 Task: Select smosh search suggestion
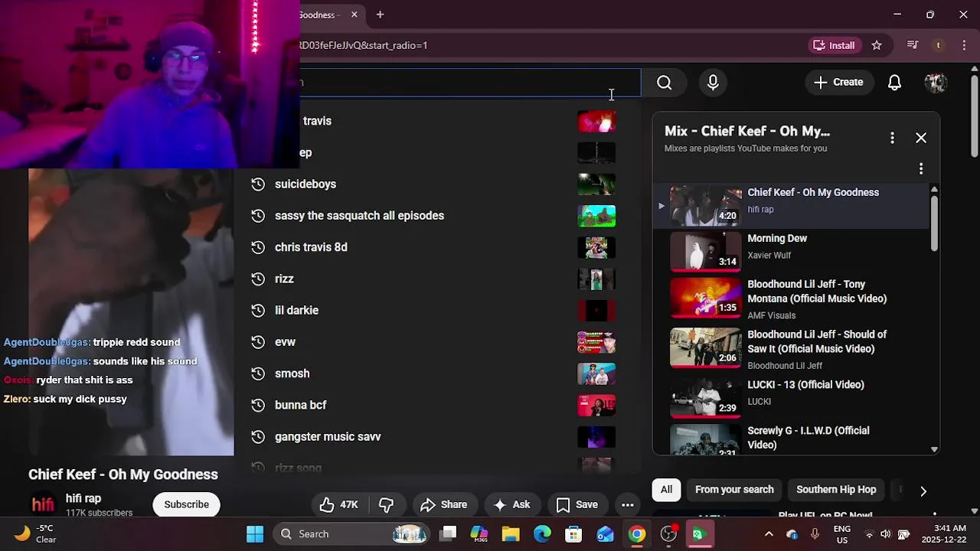433,373
